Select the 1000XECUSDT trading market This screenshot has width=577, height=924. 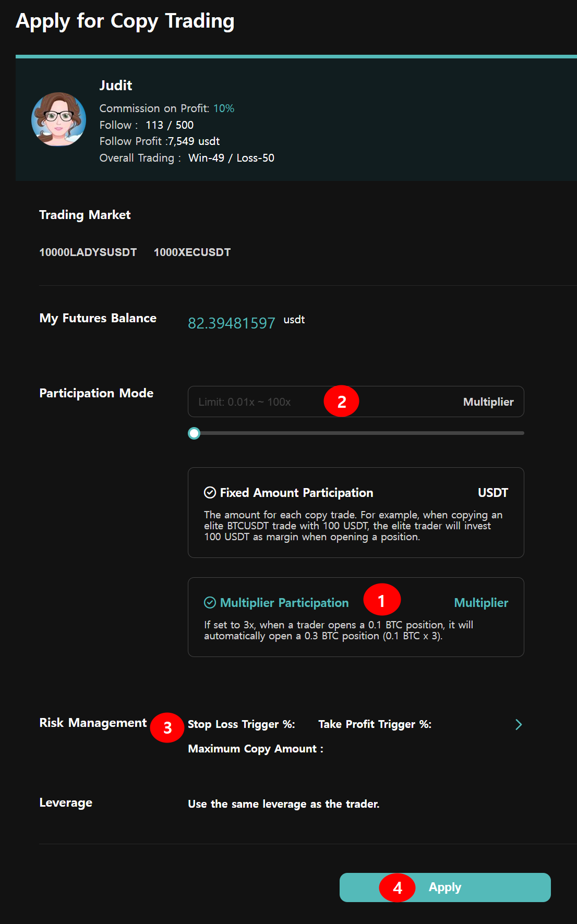[x=192, y=252]
